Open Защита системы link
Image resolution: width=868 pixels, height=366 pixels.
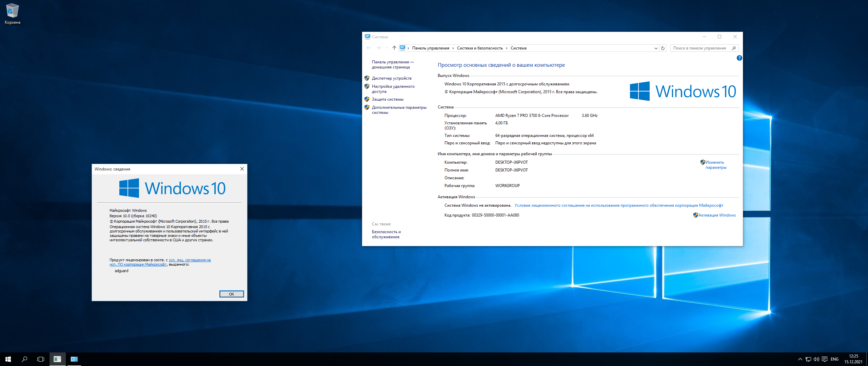[388, 99]
